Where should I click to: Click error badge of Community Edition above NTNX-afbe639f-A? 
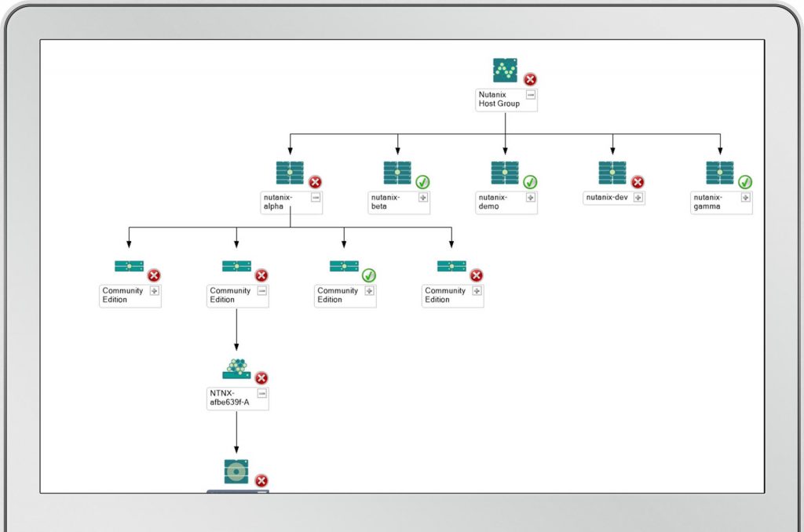(x=261, y=275)
